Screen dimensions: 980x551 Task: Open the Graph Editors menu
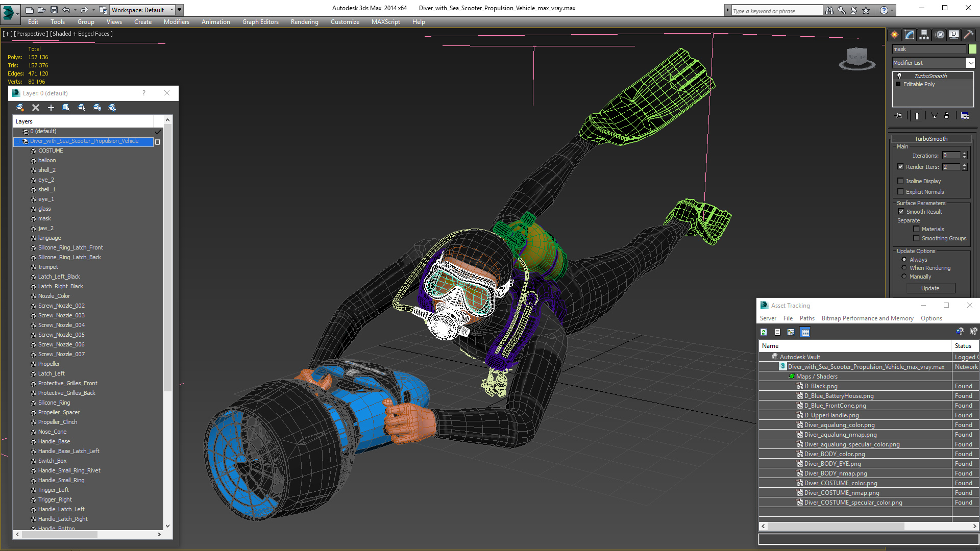pos(260,22)
